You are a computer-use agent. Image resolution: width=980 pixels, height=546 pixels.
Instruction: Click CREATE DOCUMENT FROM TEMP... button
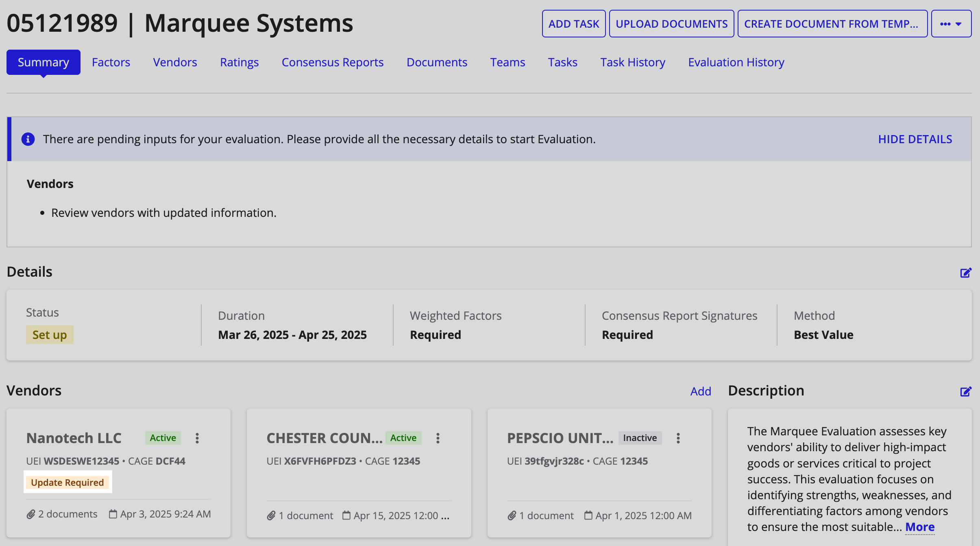coord(832,24)
